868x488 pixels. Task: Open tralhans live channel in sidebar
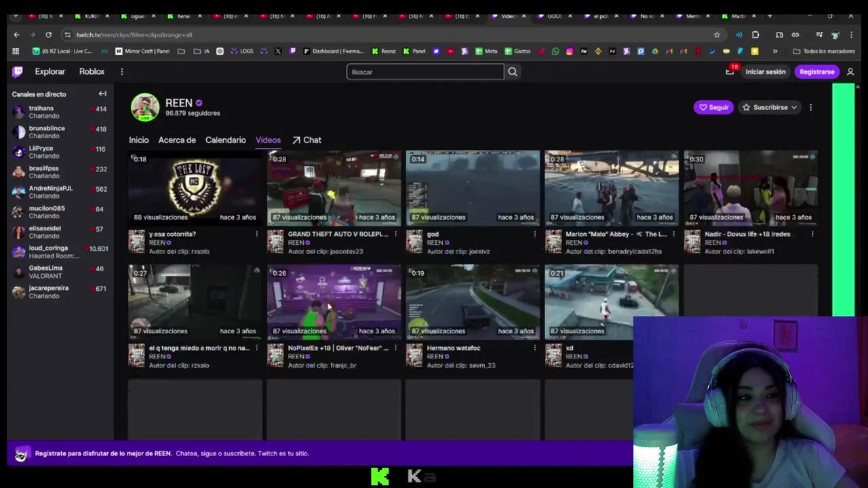(x=59, y=112)
